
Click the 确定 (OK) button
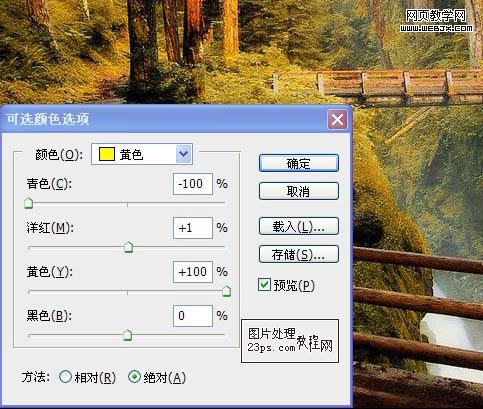299,163
